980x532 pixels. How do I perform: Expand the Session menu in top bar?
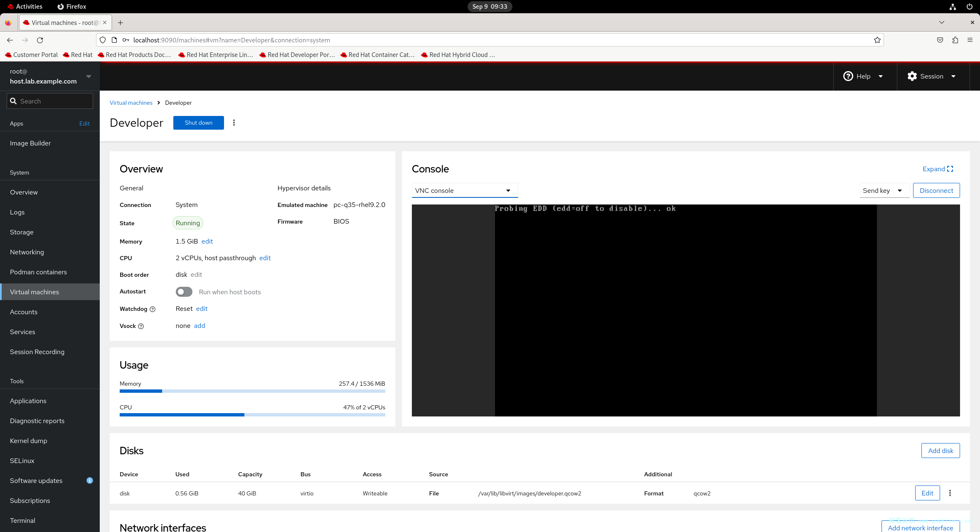(x=931, y=76)
